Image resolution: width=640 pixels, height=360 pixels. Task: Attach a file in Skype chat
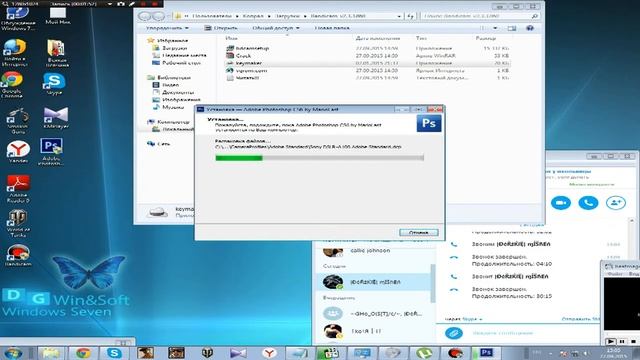pos(454,333)
